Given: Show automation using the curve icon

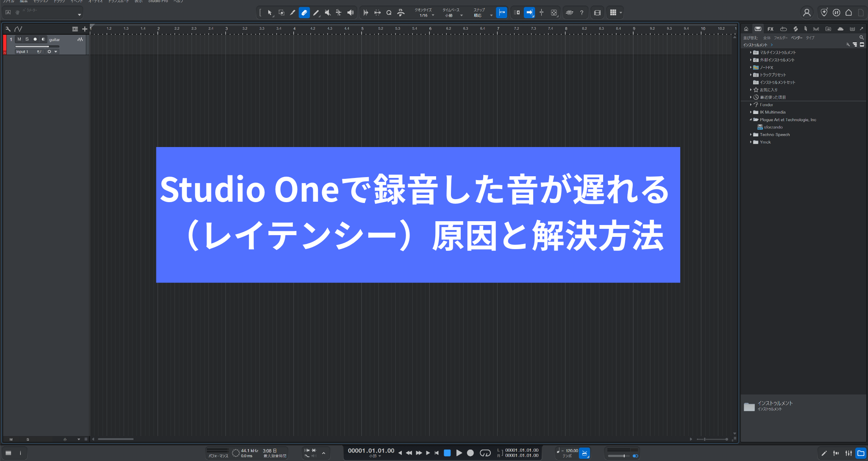Looking at the screenshot, I should tap(18, 29).
